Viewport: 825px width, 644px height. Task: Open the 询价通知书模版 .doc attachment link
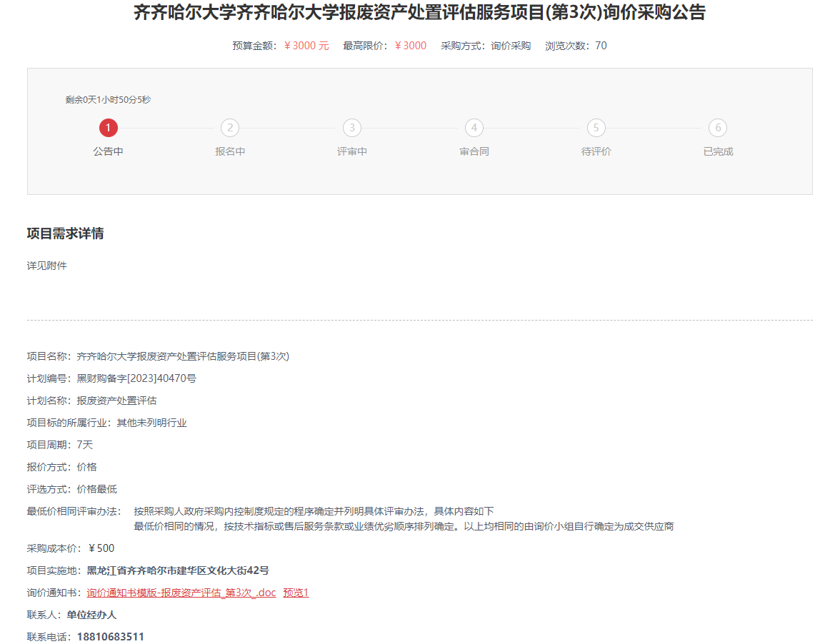tap(181, 593)
